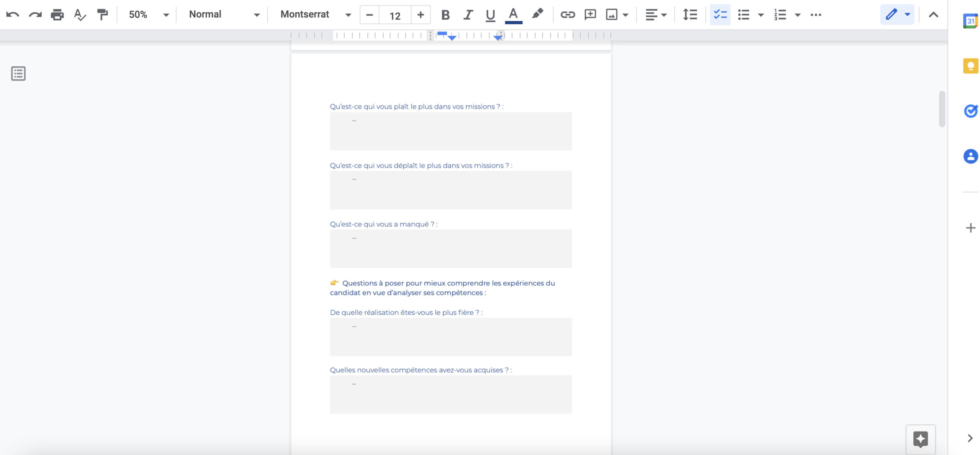Run spelling and grammar check icon
980x455 pixels.
point(80,15)
